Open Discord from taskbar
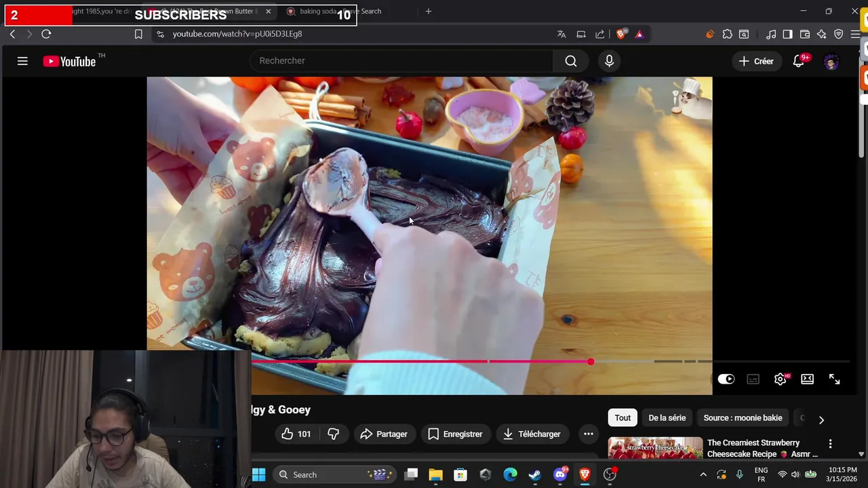The image size is (868, 488). [560, 474]
